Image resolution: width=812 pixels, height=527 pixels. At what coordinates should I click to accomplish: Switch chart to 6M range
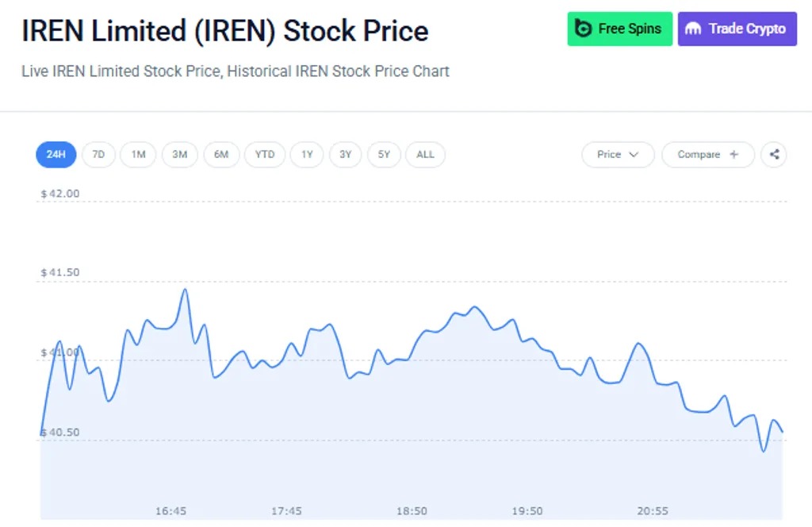[222, 155]
